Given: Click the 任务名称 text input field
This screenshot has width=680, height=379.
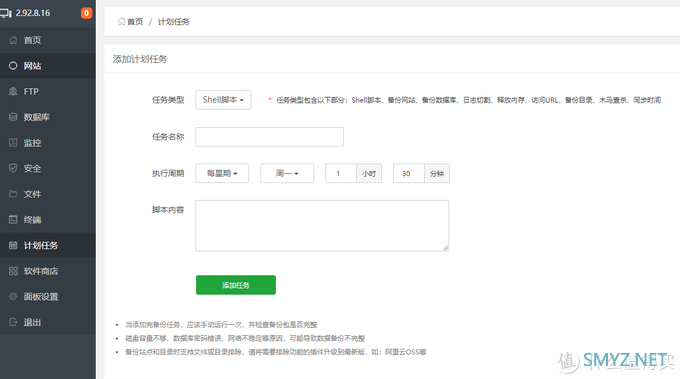Looking at the screenshot, I should pos(269,137).
